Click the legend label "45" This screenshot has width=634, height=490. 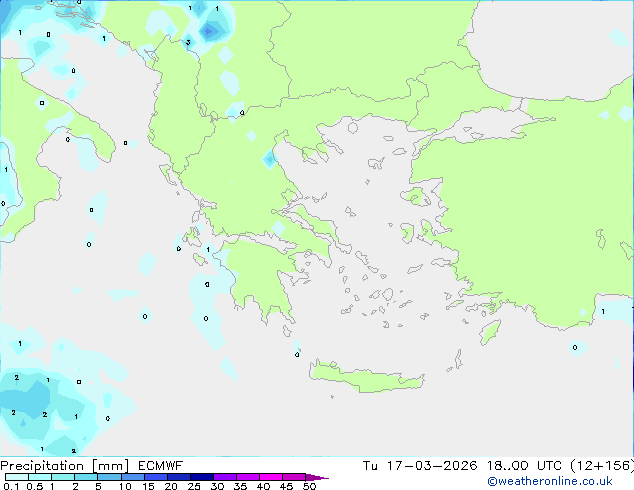[286, 486]
